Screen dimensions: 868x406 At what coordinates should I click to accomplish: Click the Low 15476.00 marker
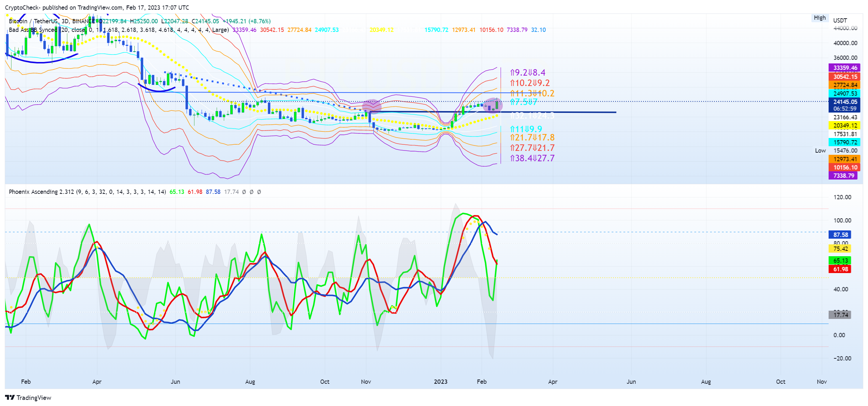point(836,151)
